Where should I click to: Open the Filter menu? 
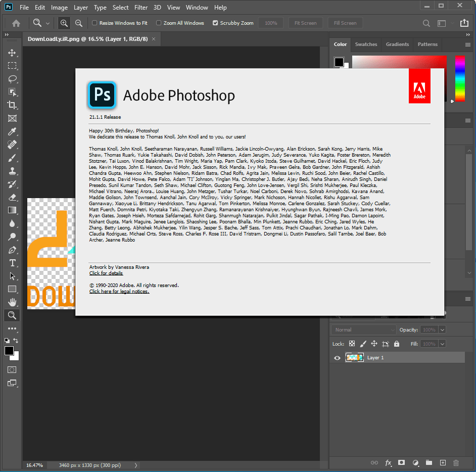(x=141, y=7)
